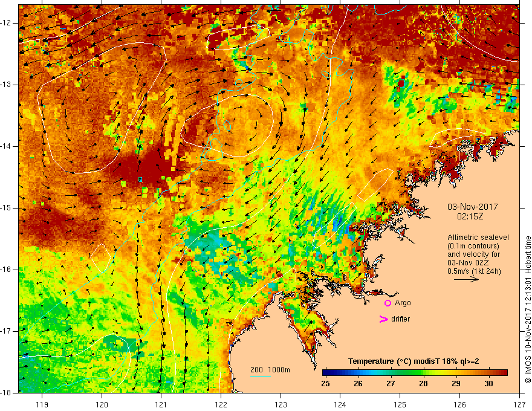532x411 pixels.
Task: Click the 'Temperature (°C) modisT 18% ql>=2' title
Action: click(x=414, y=361)
